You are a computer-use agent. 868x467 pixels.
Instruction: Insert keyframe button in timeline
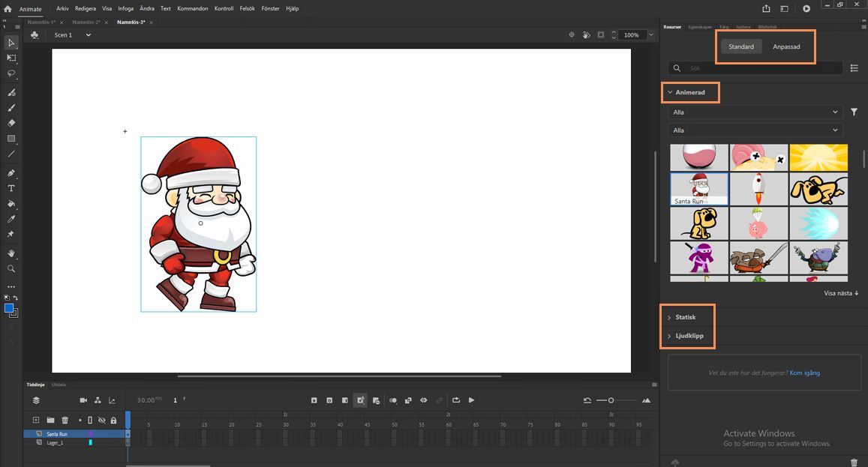pyautogui.click(x=314, y=400)
